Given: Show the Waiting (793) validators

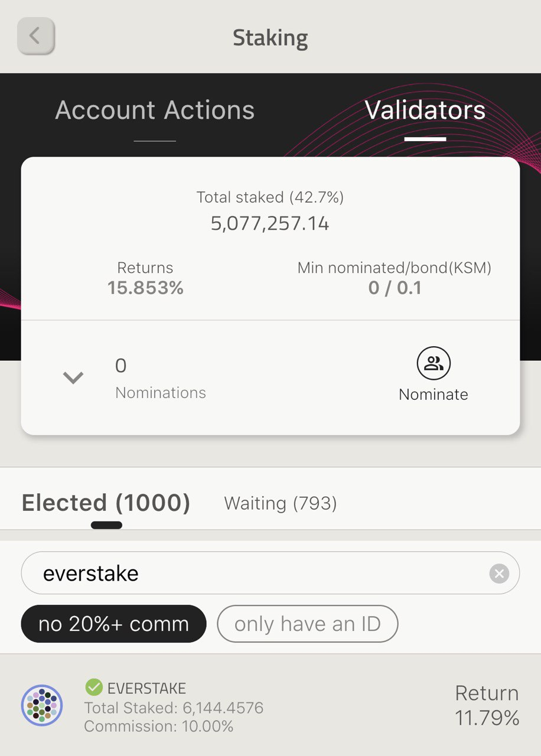Looking at the screenshot, I should (x=281, y=503).
